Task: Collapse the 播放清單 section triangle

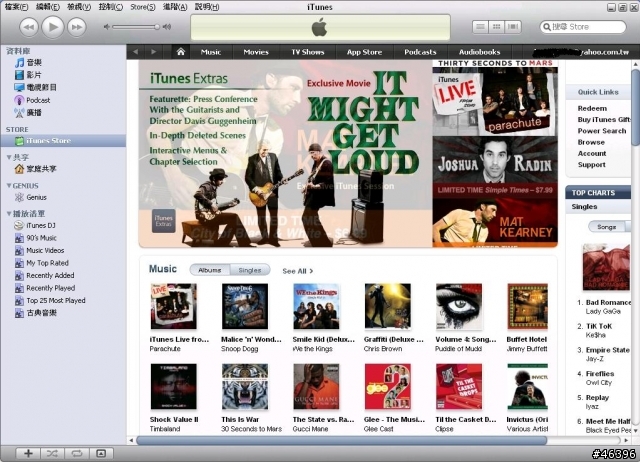Action: [9, 213]
